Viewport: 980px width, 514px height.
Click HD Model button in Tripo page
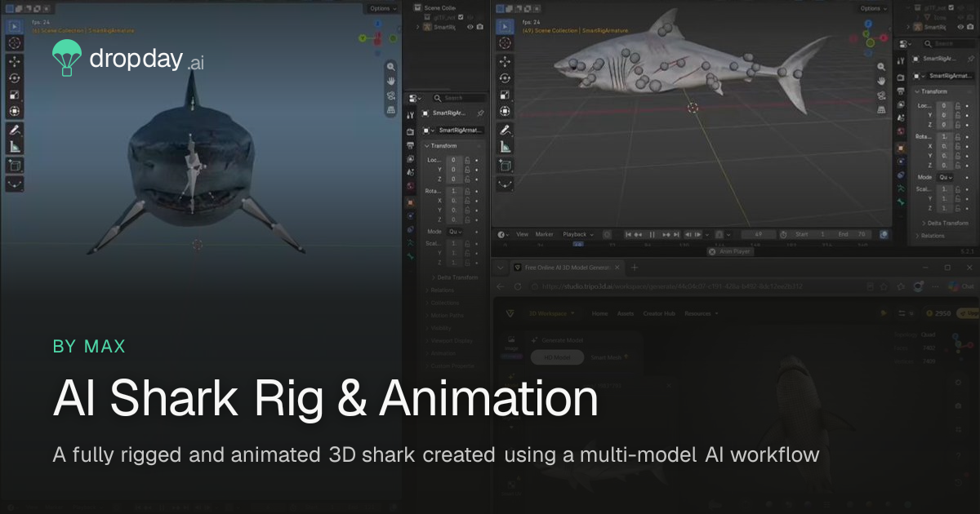pyautogui.click(x=557, y=357)
